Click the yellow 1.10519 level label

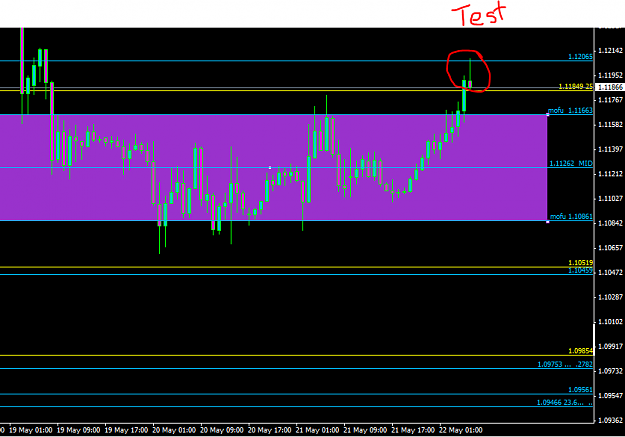580,263
